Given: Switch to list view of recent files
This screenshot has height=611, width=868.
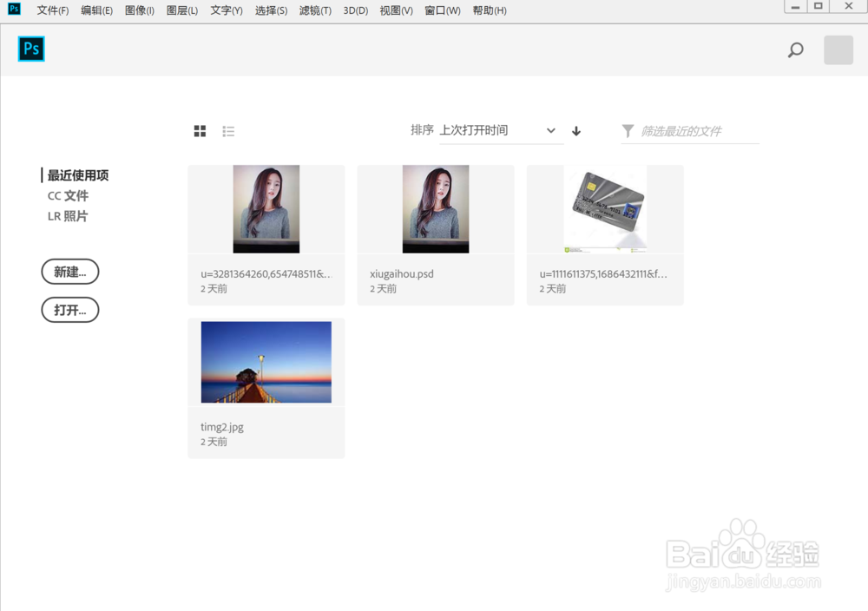Looking at the screenshot, I should point(228,130).
